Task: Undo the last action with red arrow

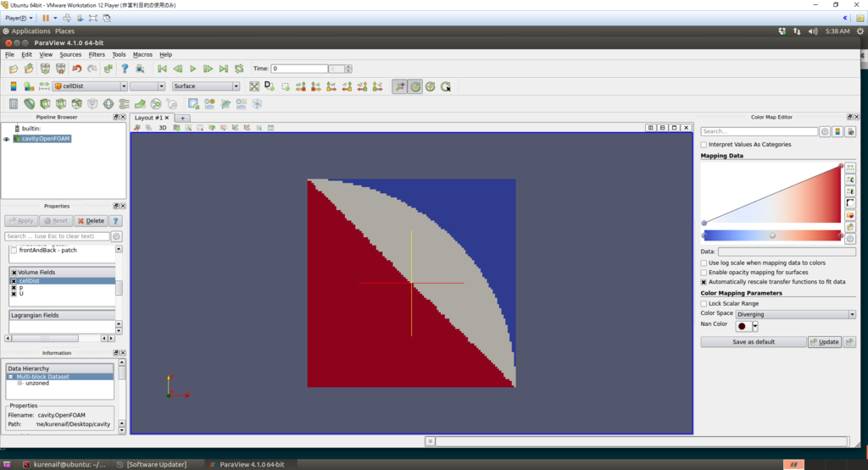Action: [x=76, y=69]
